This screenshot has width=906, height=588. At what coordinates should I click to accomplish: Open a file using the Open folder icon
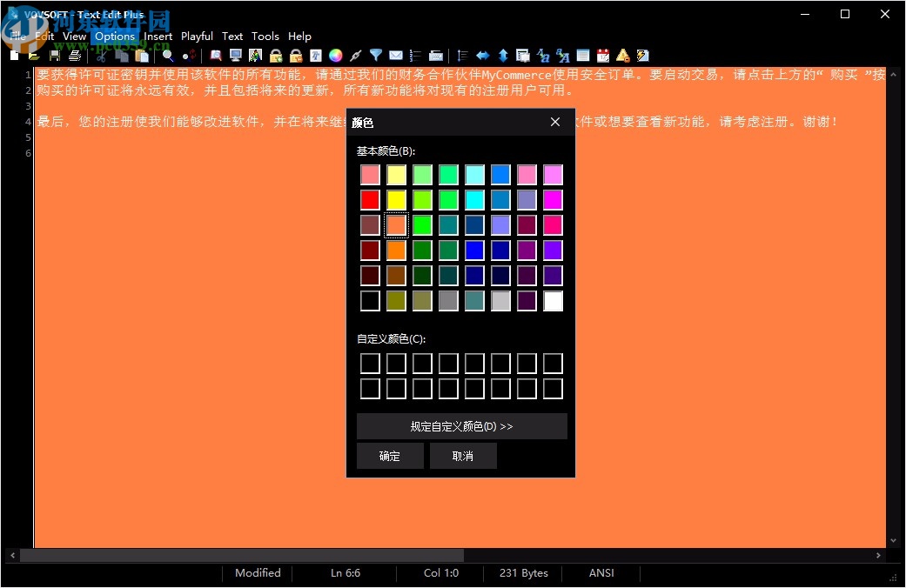click(x=33, y=55)
